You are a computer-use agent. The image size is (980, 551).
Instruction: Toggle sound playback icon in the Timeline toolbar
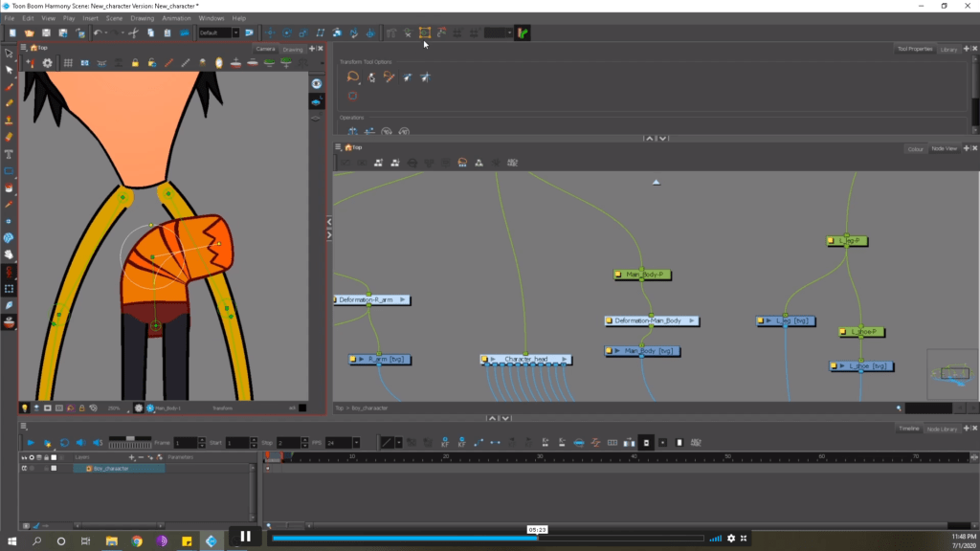click(x=80, y=442)
